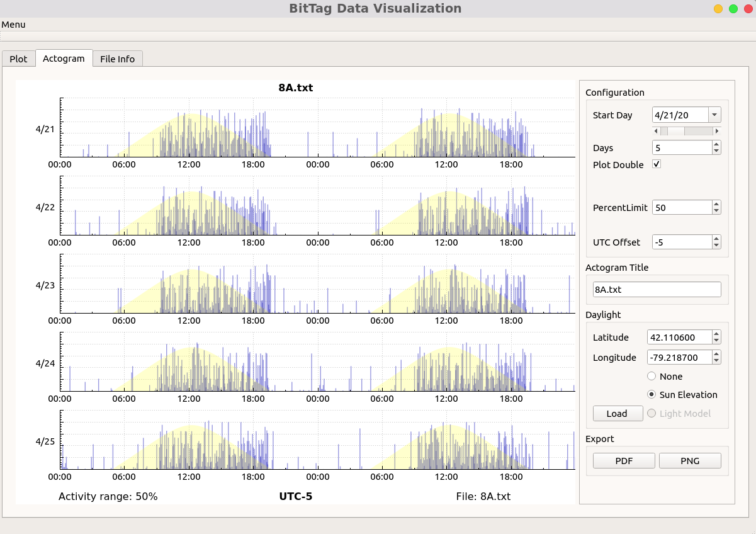Screen dimensions: 756x534
Task: Increase PercentLimit with the up arrow
Action: 716,204
